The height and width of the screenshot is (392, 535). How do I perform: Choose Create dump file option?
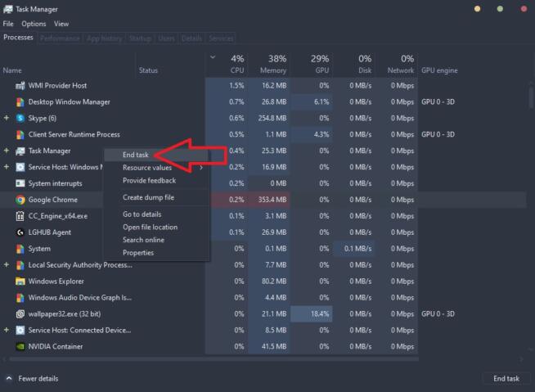click(x=148, y=197)
